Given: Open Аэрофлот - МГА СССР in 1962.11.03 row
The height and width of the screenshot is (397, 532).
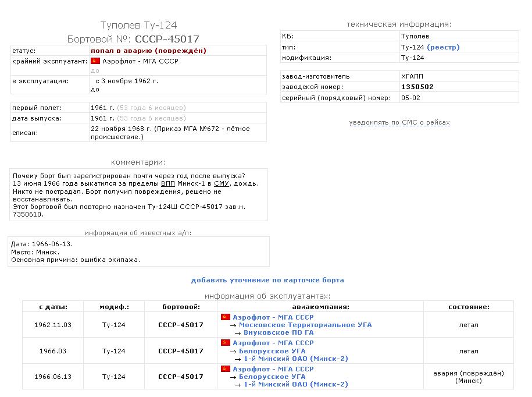Looking at the screenshot, I should 273,317.
